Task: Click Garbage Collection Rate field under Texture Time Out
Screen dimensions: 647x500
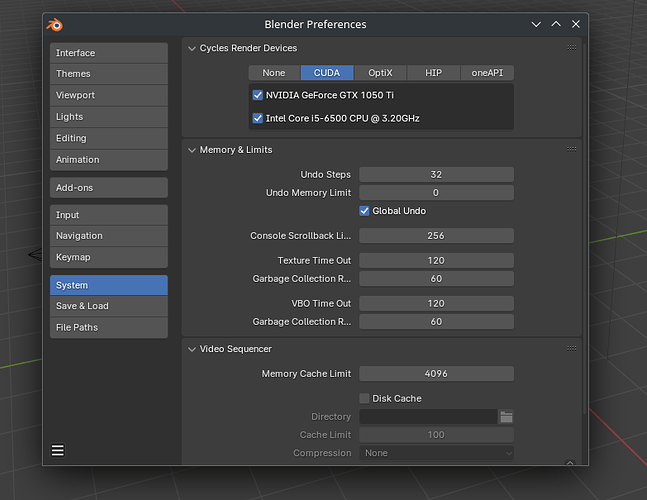Action: click(437, 278)
